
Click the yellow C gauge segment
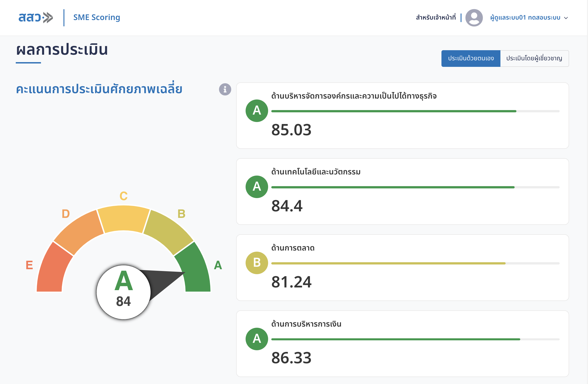click(123, 219)
